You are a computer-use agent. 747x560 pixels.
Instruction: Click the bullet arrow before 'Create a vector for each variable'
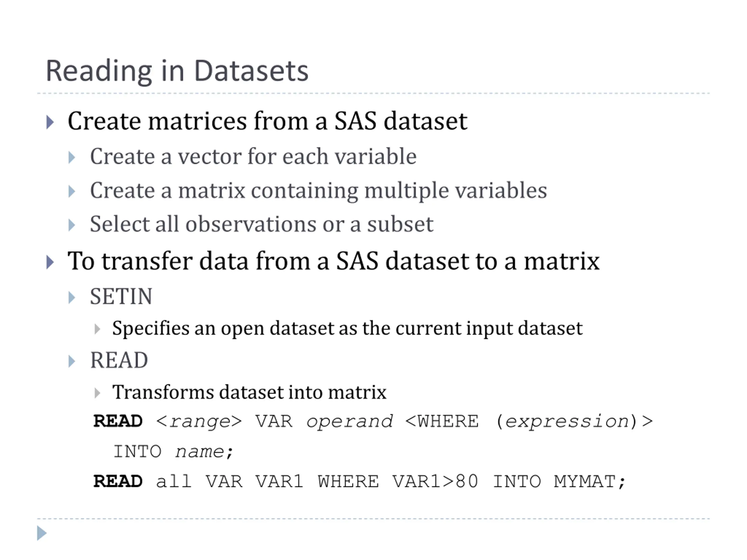[71, 157]
